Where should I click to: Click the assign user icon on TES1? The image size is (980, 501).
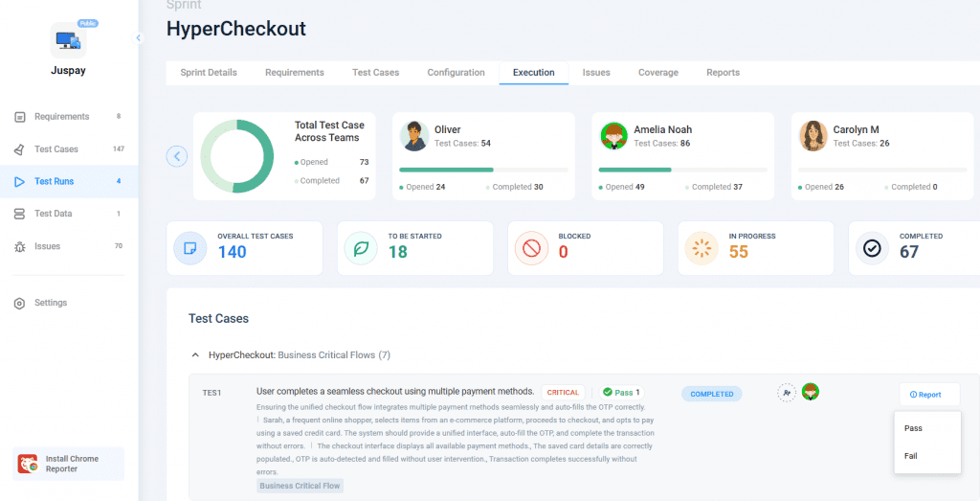(x=787, y=393)
